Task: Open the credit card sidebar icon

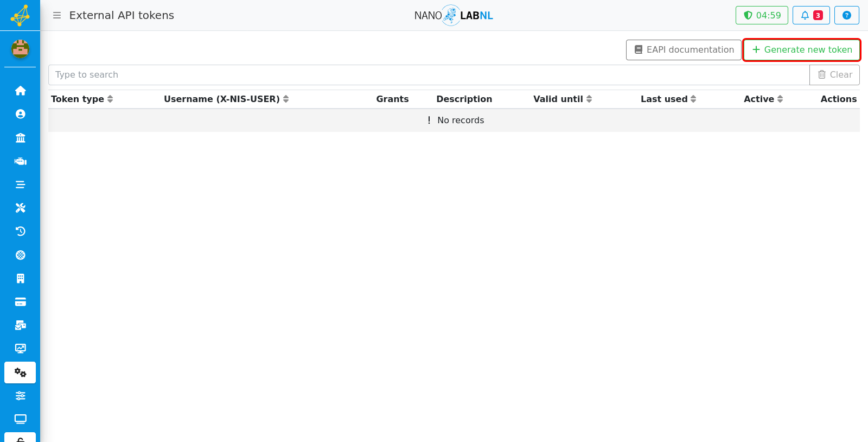Action: tap(20, 302)
